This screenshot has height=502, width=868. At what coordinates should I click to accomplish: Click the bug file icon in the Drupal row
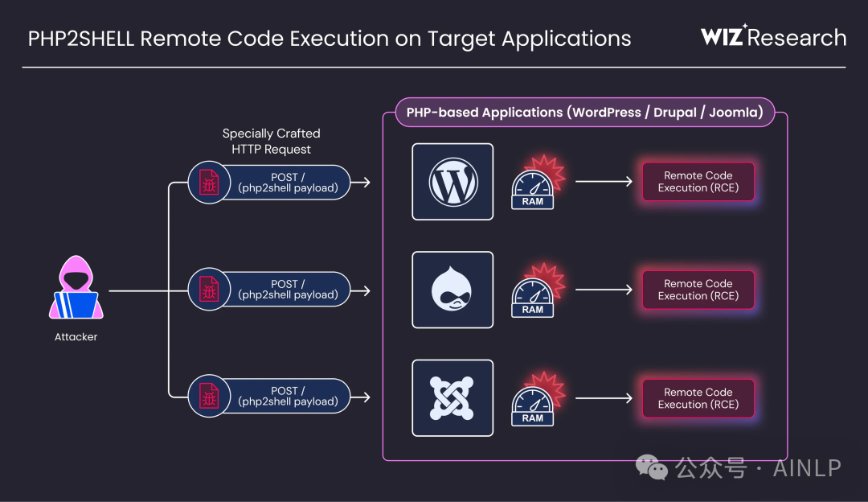tap(209, 290)
